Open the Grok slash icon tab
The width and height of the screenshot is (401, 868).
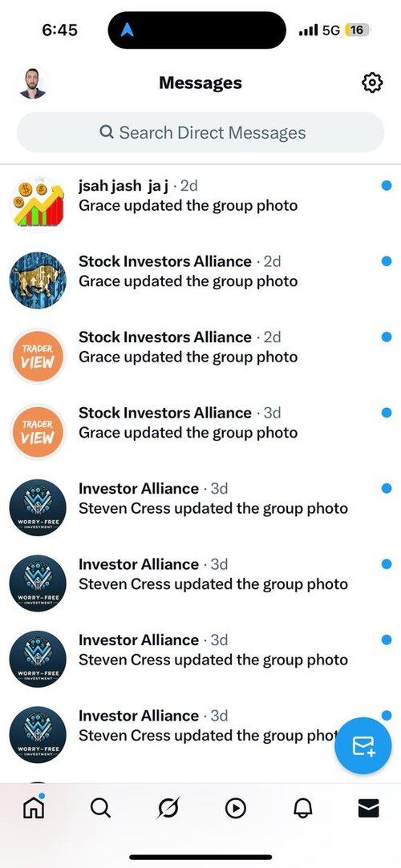tap(168, 808)
